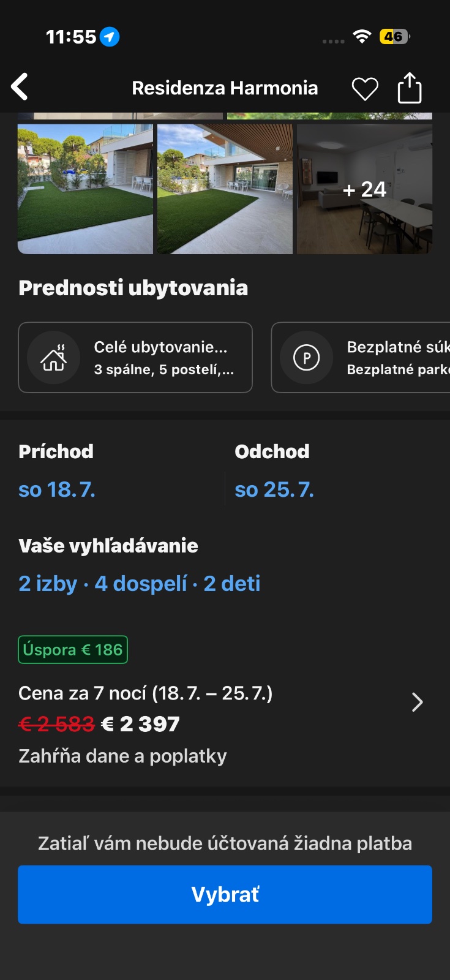Screen dimensions: 450x980
Task: Open the garden lawn photo thumbnail
Action: (x=85, y=189)
